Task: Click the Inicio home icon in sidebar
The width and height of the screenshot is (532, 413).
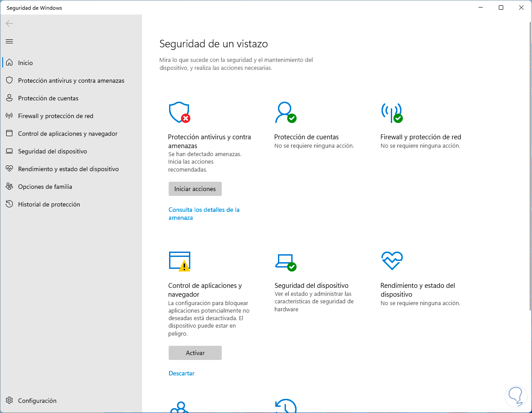Action: click(x=9, y=63)
